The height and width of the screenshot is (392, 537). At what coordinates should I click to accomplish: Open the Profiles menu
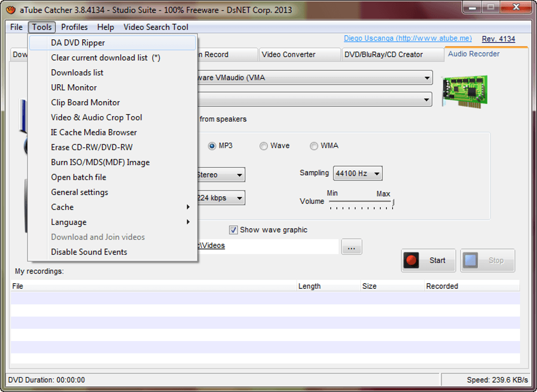pyautogui.click(x=74, y=27)
